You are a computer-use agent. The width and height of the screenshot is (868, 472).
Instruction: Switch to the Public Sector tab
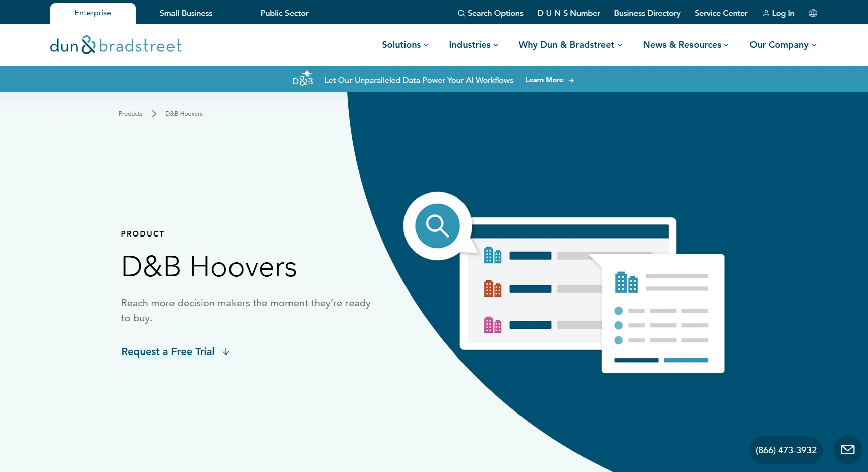point(284,13)
